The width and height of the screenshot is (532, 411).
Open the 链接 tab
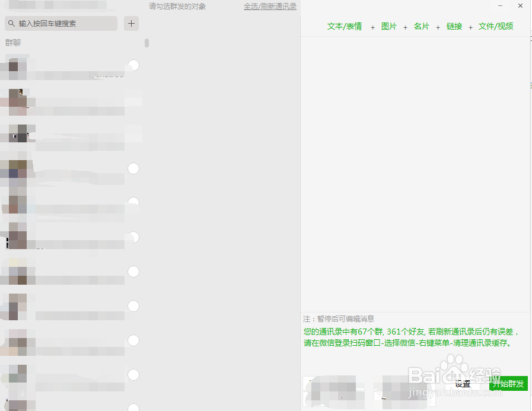click(x=454, y=27)
